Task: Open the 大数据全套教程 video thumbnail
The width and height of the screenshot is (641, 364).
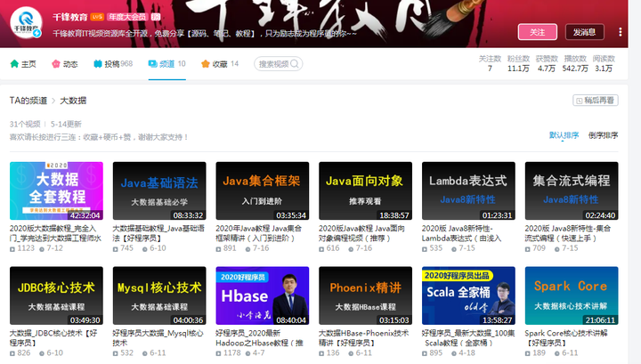Action: click(x=56, y=190)
